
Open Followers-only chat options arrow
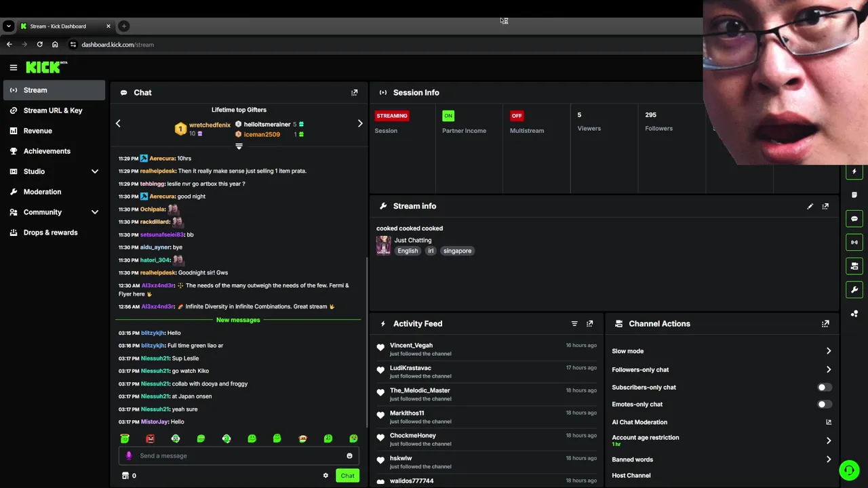[829, 370]
